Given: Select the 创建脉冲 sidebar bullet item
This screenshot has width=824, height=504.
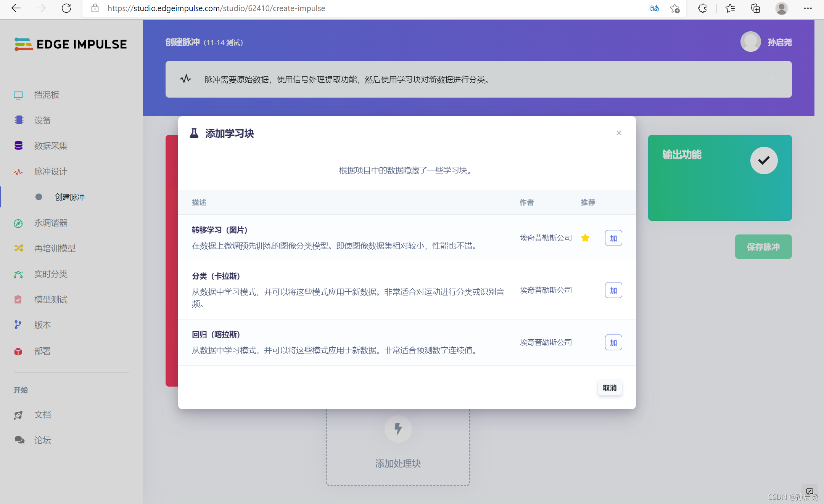Looking at the screenshot, I should (x=69, y=197).
